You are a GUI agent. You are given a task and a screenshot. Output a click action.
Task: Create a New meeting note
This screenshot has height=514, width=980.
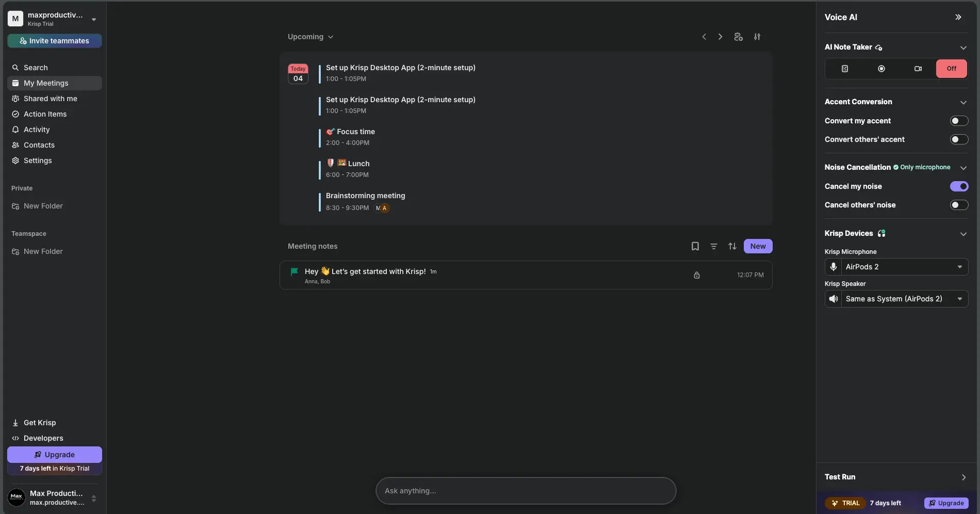coord(758,246)
